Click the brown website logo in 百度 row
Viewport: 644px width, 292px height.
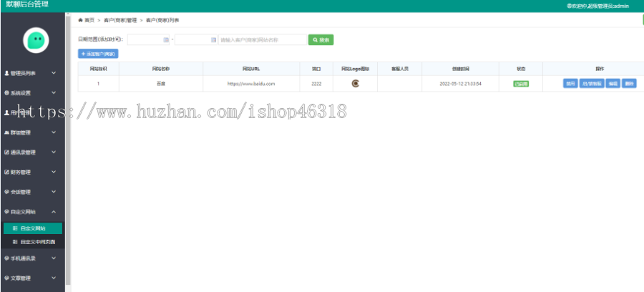[x=355, y=84]
